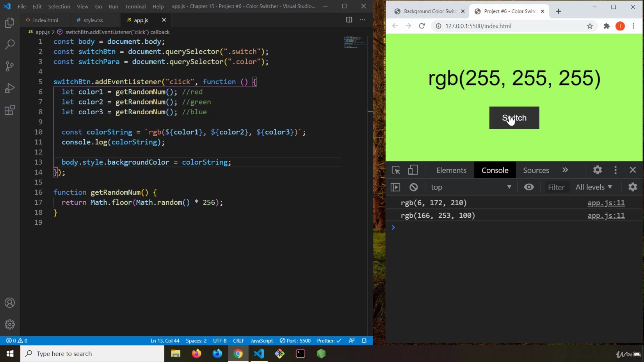Open app.js:11 link for rgb(6, 172, 210)
The image size is (644, 362).
(606, 203)
